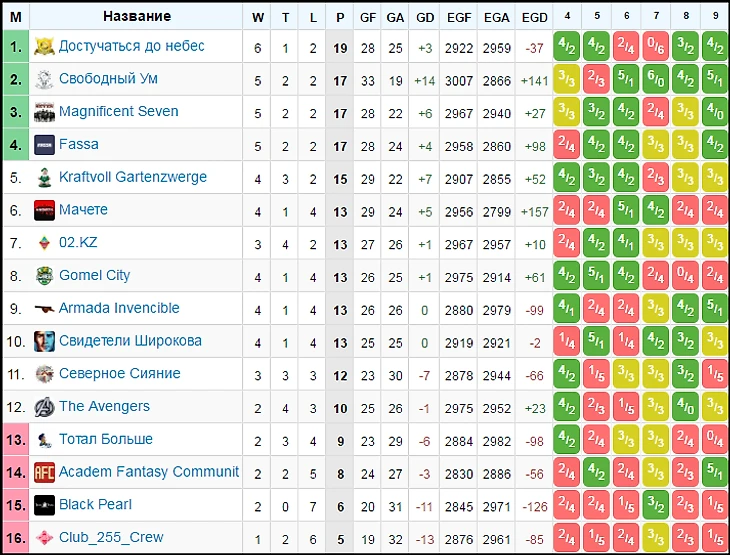The height and width of the screenshot is (555, 730).
Task: Click the 02.KZ team logo icon
Action: pyautogui.click(x=44, y=243)
